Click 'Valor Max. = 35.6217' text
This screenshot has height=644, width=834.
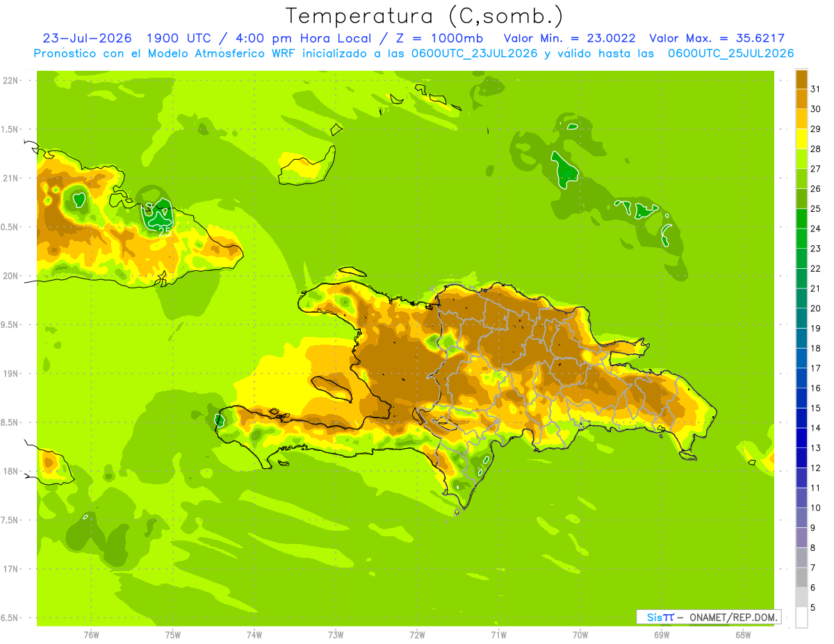717,38
